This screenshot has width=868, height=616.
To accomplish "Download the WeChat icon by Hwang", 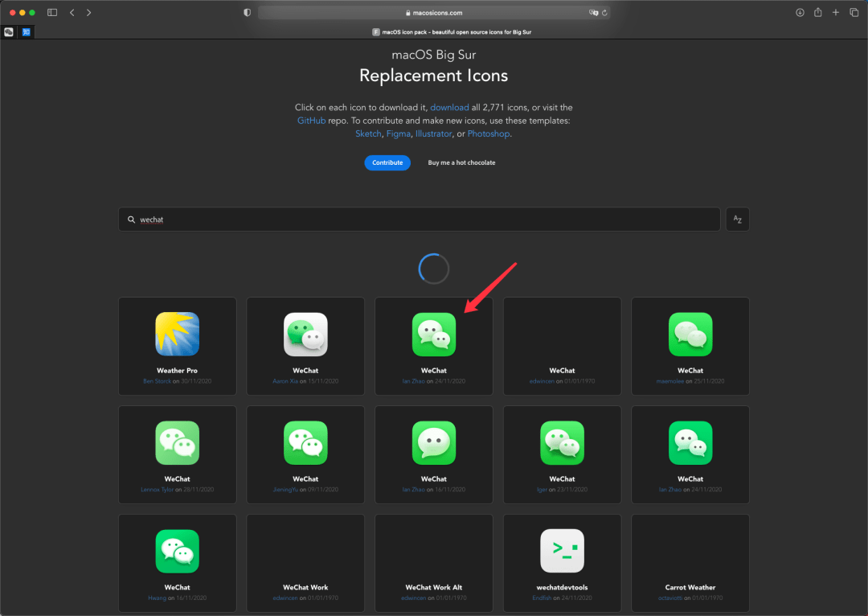I will [177, 551].
